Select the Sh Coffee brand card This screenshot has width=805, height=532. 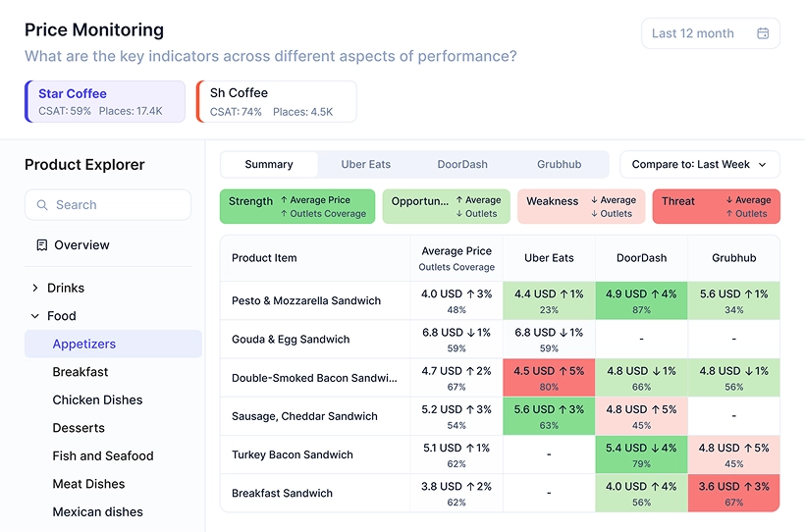277,102
